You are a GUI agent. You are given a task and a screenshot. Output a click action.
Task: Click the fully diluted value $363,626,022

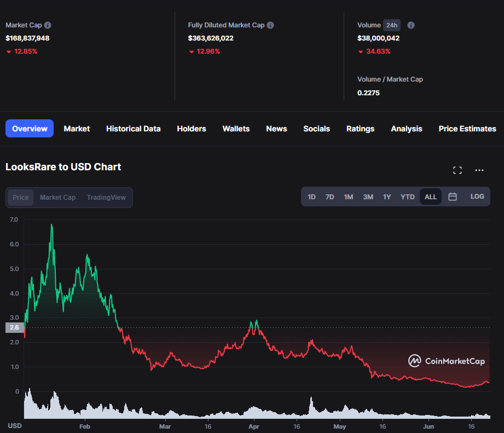211,38
